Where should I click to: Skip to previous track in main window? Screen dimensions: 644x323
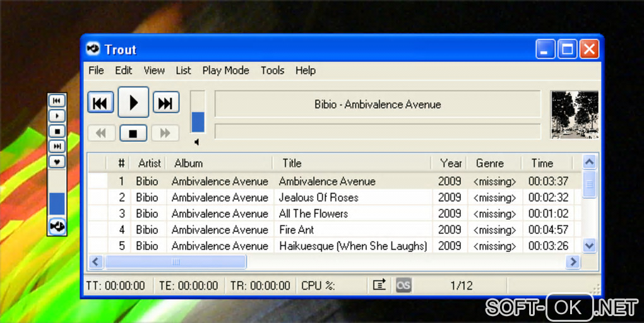click(x=100, y=102)
